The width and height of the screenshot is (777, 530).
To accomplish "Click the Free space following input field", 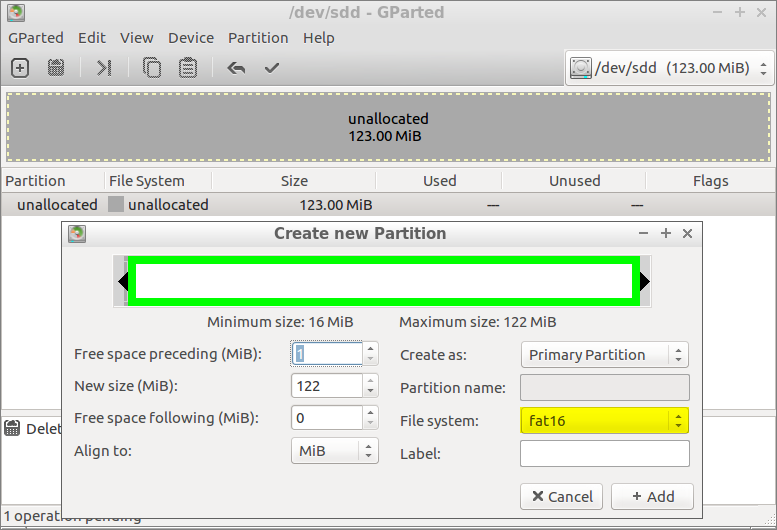I will coord(327,418).
